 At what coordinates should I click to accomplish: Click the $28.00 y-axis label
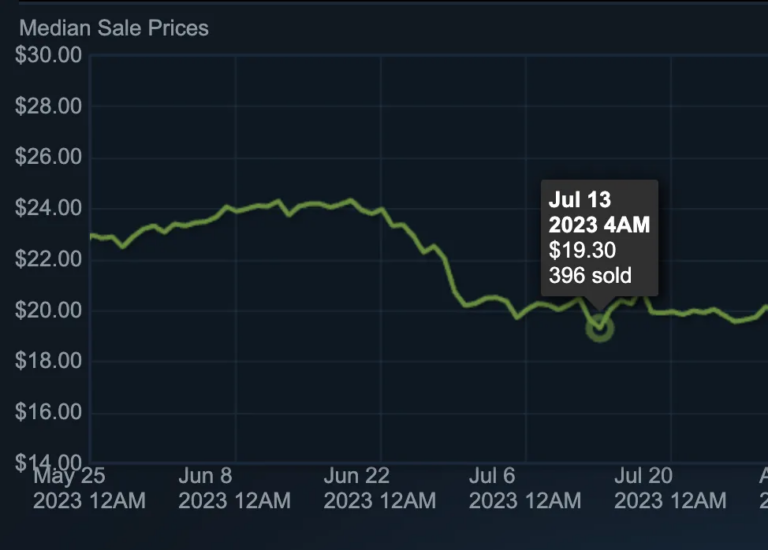tap(48, 107)
